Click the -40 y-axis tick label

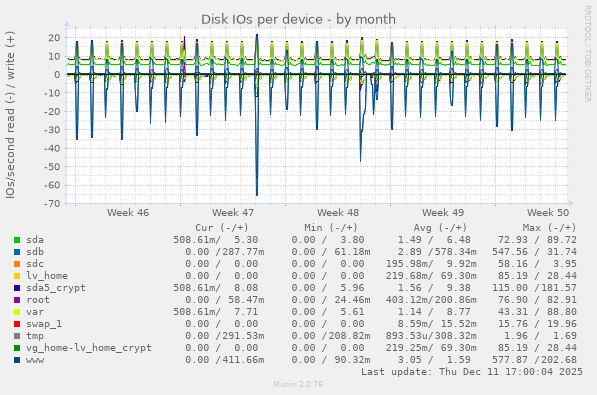click(52, 149)
